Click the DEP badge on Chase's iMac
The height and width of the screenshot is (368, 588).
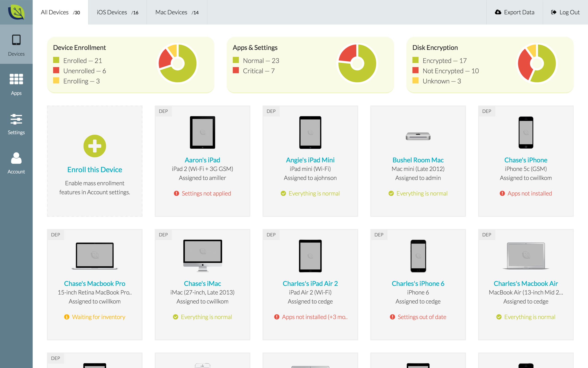(163, 235)
